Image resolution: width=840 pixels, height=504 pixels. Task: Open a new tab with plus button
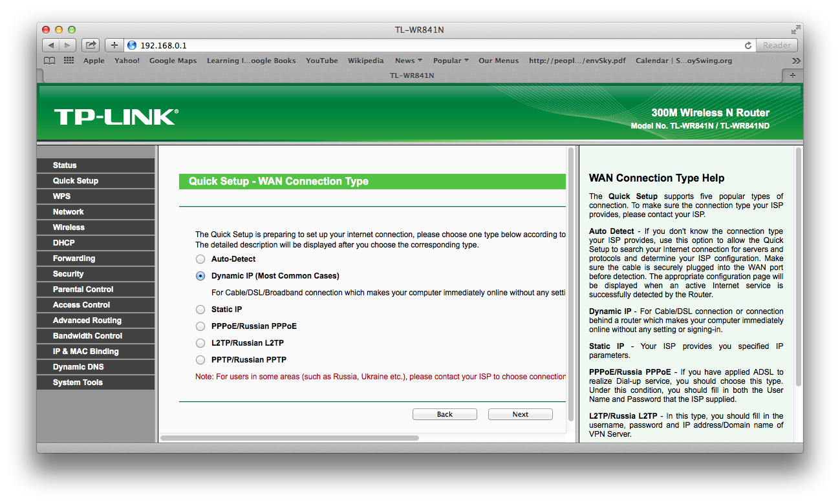[793, 76]
